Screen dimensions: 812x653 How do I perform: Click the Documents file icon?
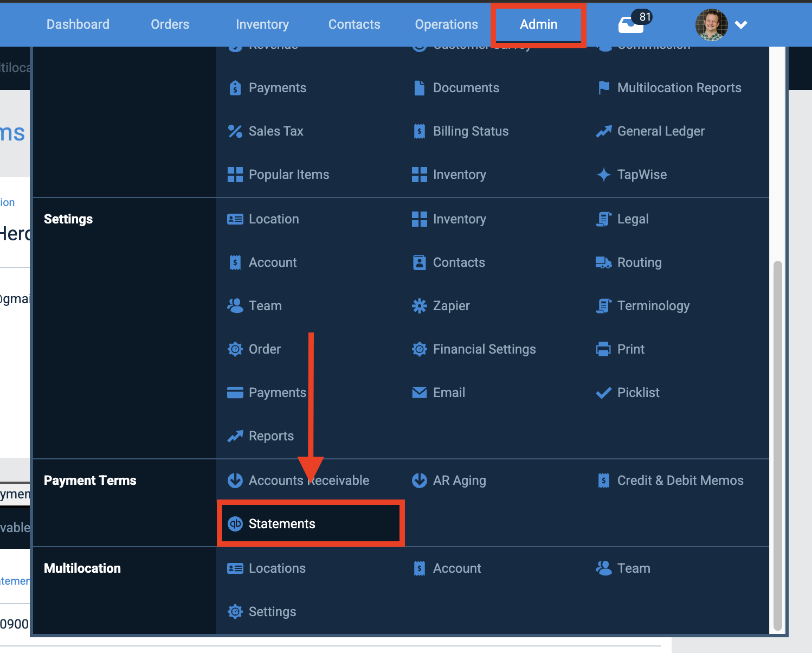tap(419, 88)
